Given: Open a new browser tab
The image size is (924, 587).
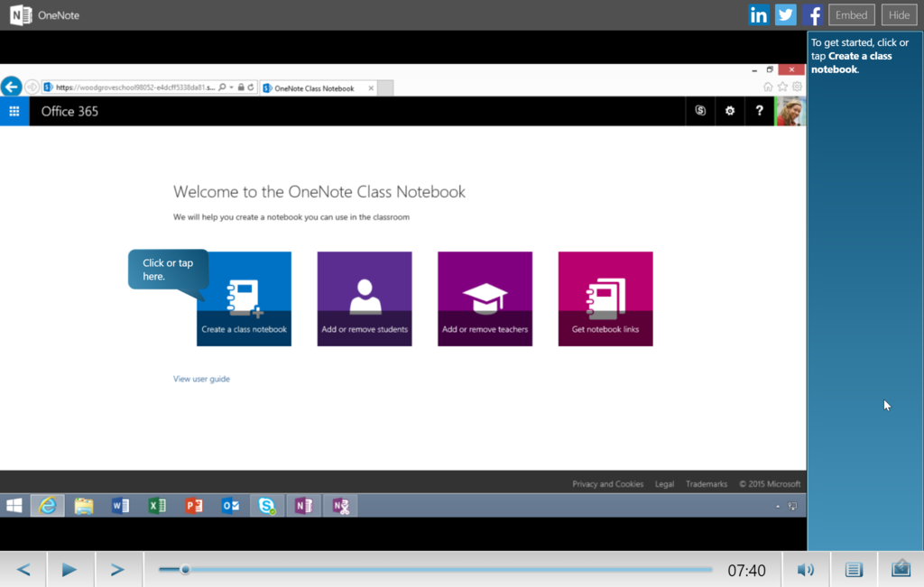Looking at the screenshot, I should (x=384, y=88).
